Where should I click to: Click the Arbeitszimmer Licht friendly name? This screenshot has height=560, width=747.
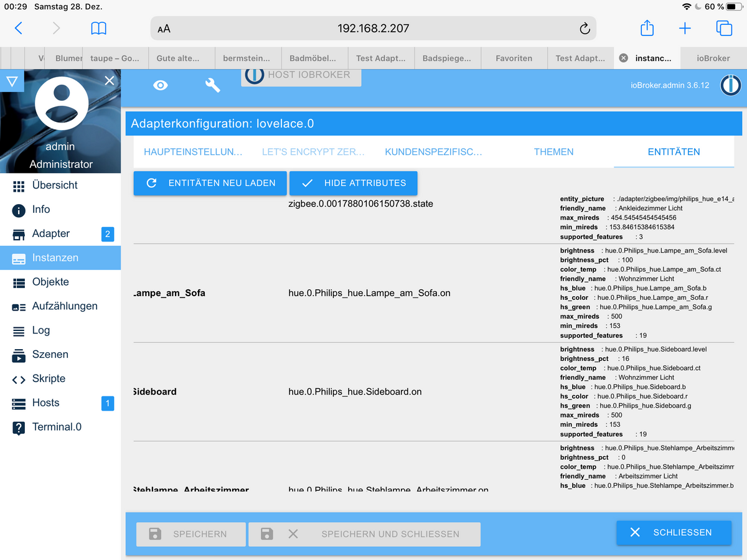(648, 476)
